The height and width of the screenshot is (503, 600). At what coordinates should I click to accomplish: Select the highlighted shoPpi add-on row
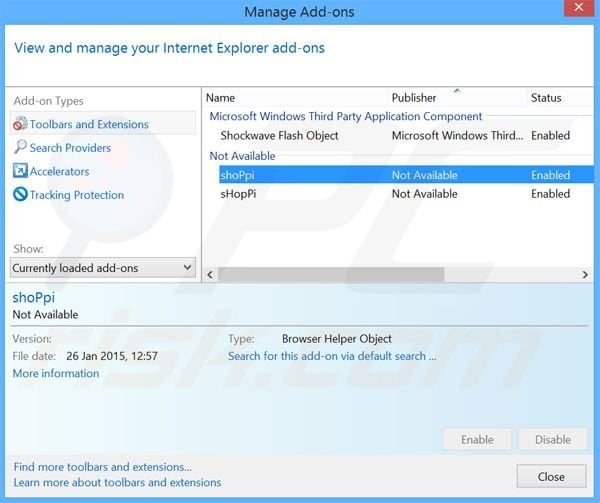406,175
